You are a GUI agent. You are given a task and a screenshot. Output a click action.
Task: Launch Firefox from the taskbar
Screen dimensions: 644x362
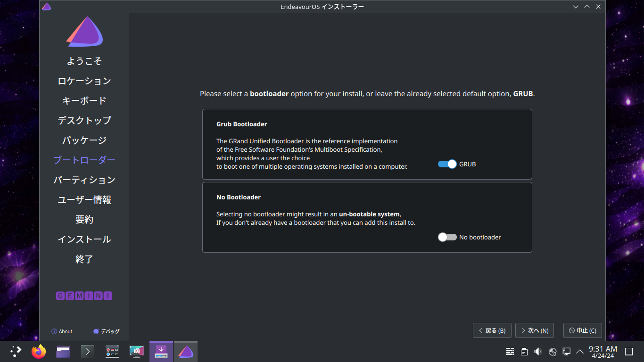click(x=39, y=351)
